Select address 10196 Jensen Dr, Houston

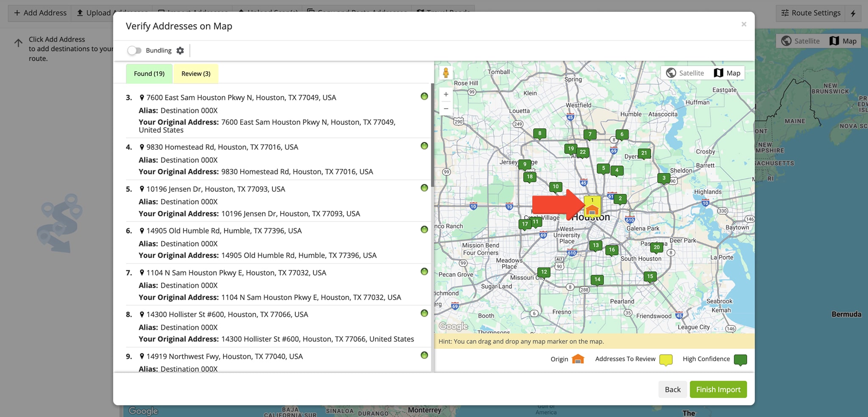click(x=216, y=189)
